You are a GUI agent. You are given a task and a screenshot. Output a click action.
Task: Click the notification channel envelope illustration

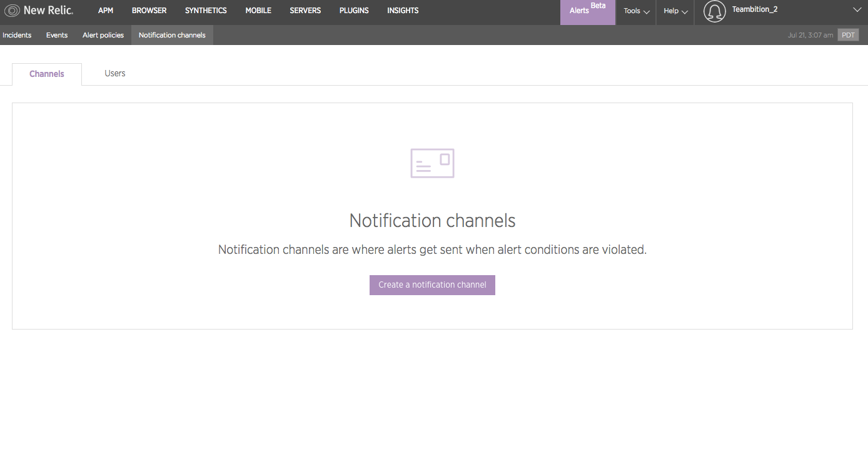tap(432, 163)
